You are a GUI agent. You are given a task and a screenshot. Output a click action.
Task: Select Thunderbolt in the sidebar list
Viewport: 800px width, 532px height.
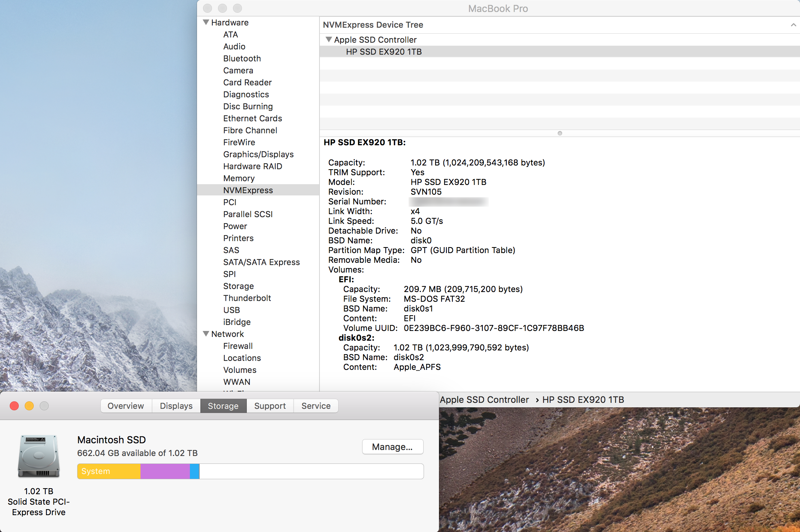coord(247,298)
